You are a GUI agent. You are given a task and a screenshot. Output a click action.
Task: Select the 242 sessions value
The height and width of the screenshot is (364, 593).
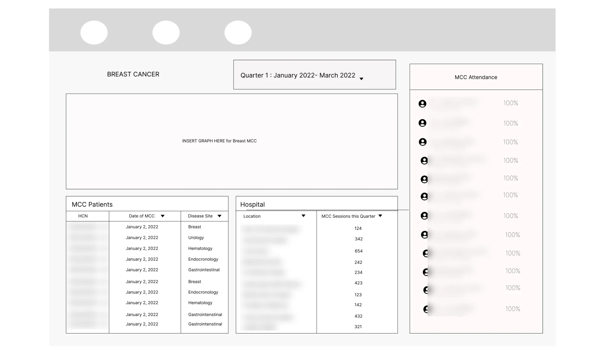click(x=358, y=262)
